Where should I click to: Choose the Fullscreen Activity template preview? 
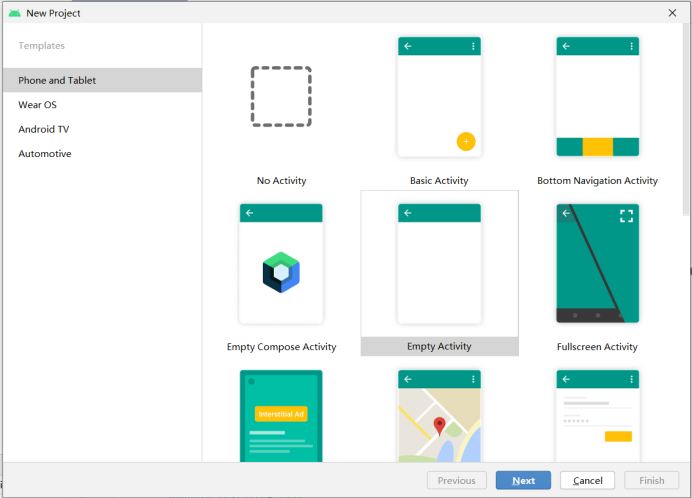click(598, 264)
